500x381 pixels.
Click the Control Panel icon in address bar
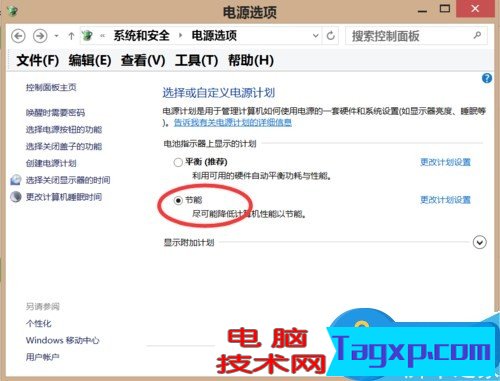coord(87,35)
